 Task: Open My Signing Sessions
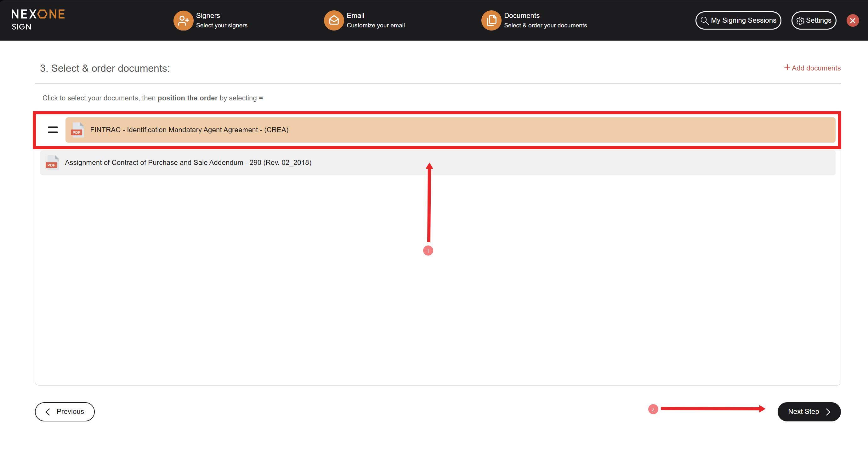click(738, 20)
